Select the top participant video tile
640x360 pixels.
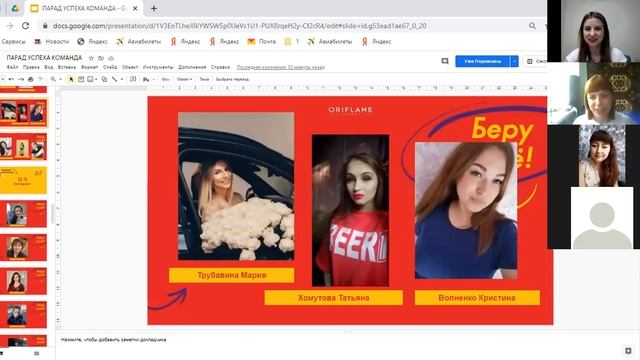[x=593, y=31]
